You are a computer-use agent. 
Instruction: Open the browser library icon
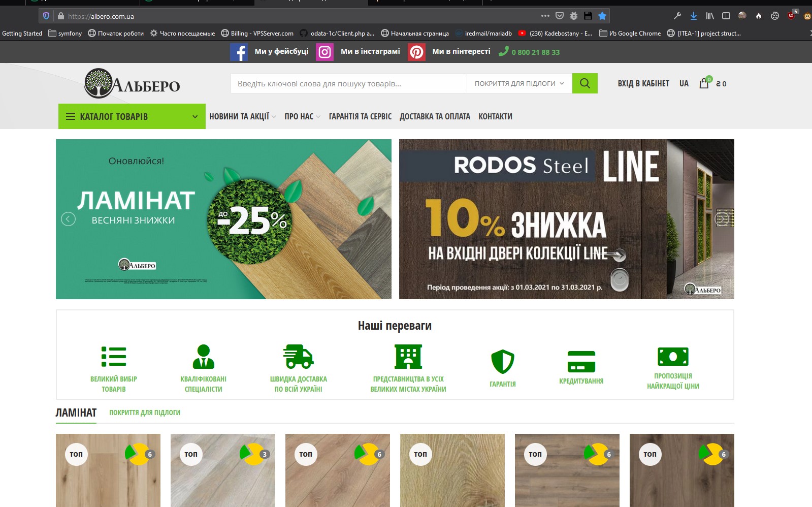tap(710, 16)
